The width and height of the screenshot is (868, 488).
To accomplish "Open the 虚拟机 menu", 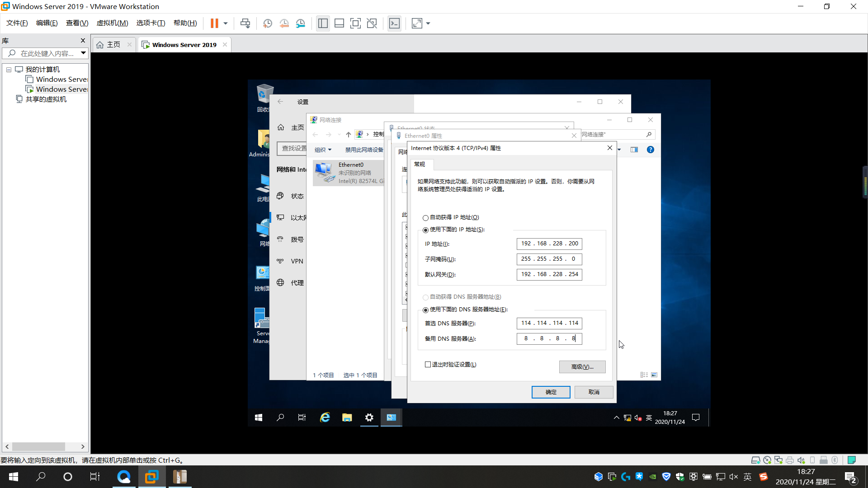I will click(x=112, y=23).
